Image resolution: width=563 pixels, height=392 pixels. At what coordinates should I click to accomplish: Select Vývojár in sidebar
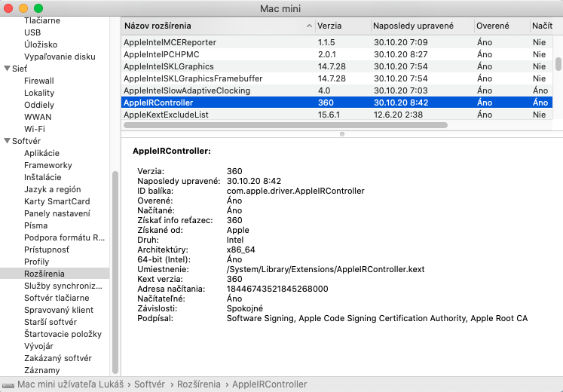pyautogui.click(x=38, y=346)
